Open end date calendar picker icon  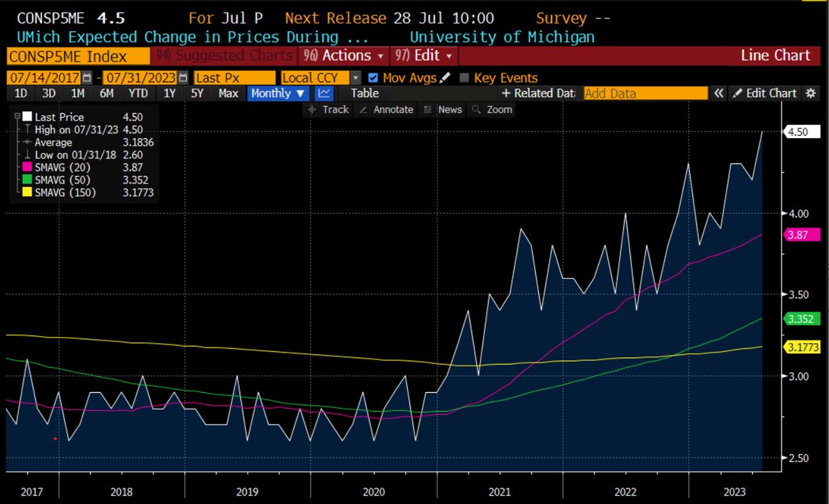182,78
